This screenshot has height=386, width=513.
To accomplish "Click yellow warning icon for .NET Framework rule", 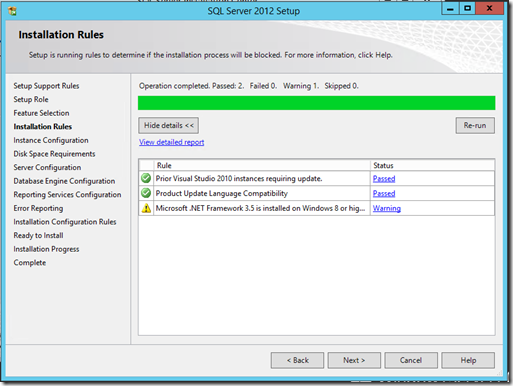I will click(x=146, y=208).
